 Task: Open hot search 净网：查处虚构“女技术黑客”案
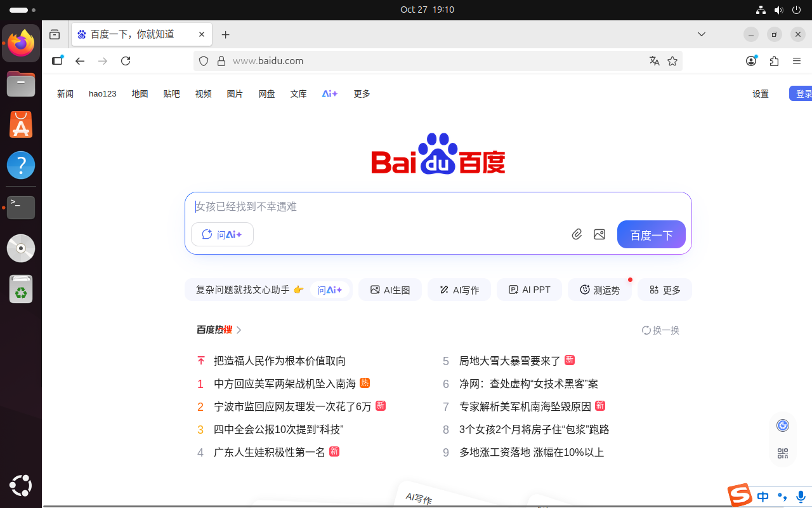(528, 384)
